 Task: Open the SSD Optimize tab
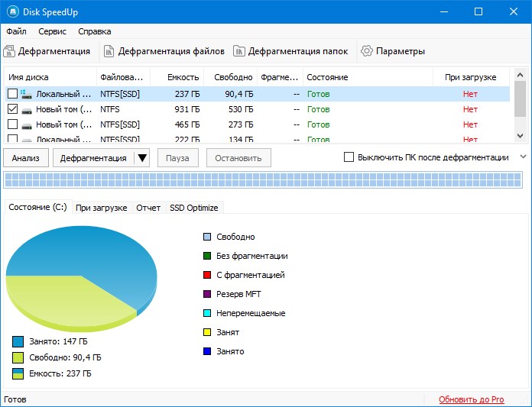[x=194, y=208]
